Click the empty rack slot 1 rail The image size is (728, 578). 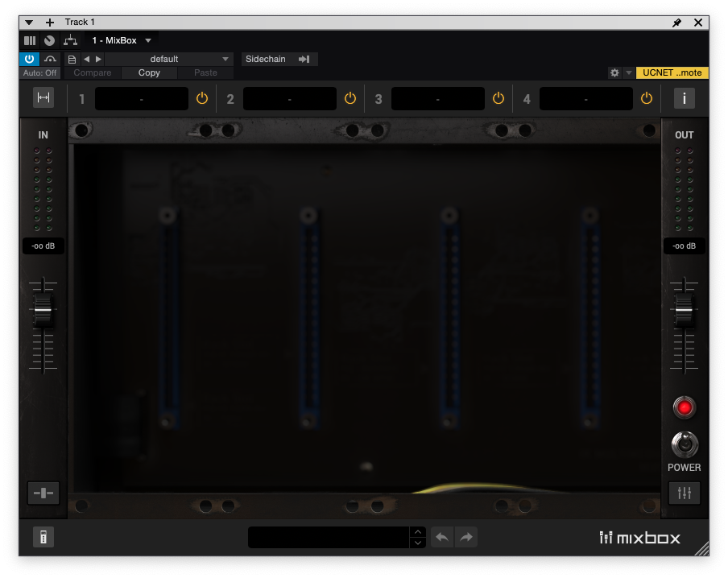168,318
